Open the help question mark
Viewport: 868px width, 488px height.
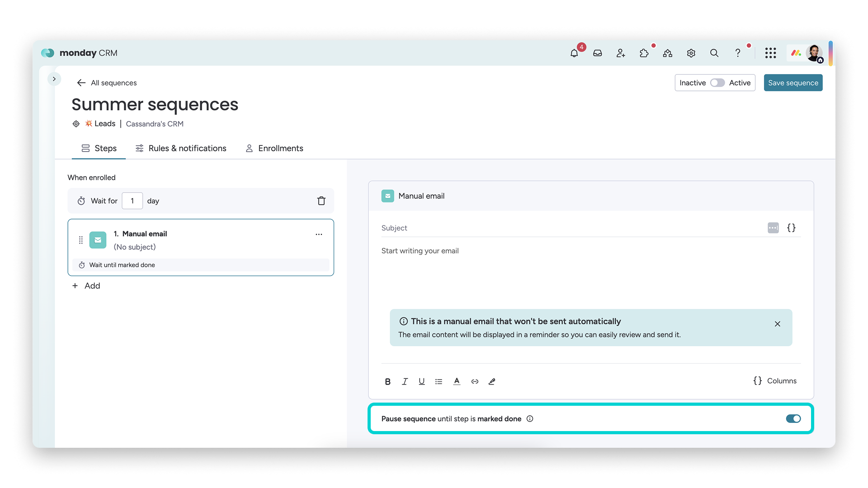coord(738,53)
